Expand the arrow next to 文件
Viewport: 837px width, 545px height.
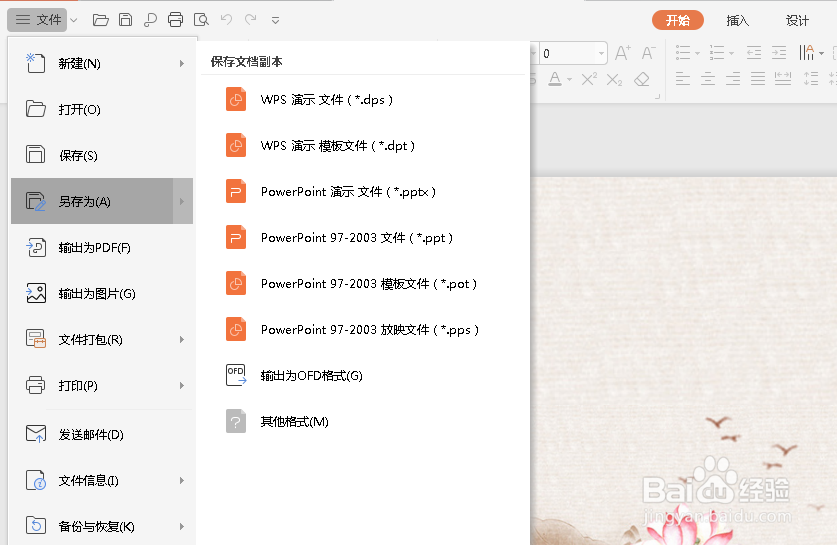coord(74,20)
